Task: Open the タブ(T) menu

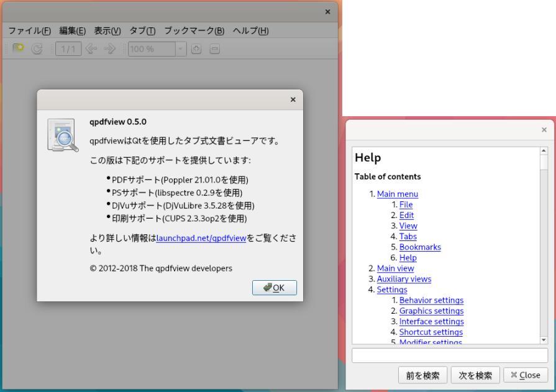Action: 142,31
